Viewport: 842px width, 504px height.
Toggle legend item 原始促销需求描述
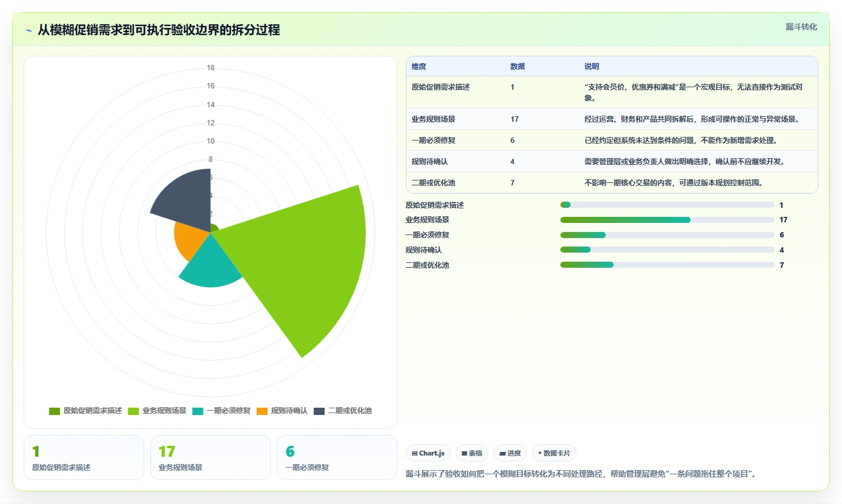coord(85,411)
